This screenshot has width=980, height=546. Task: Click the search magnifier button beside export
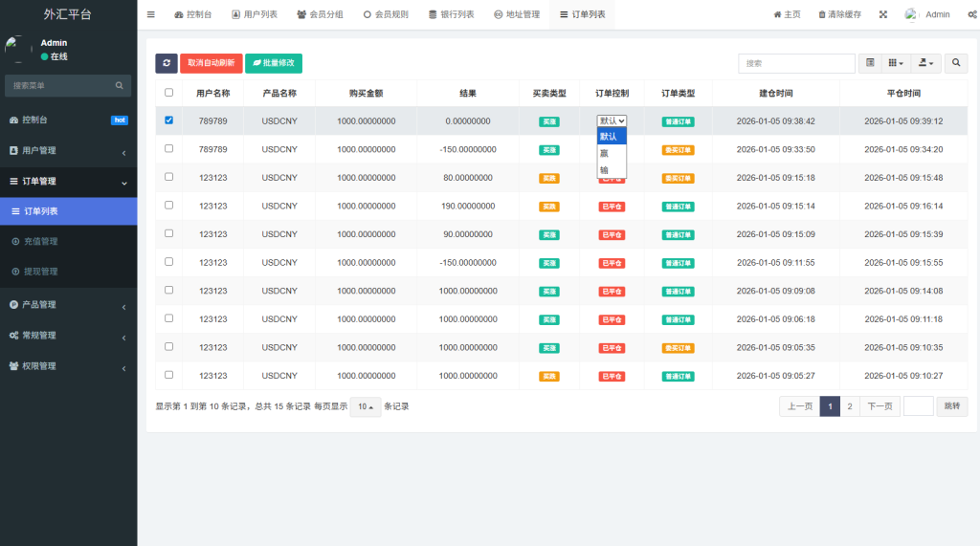pos(956,63)
